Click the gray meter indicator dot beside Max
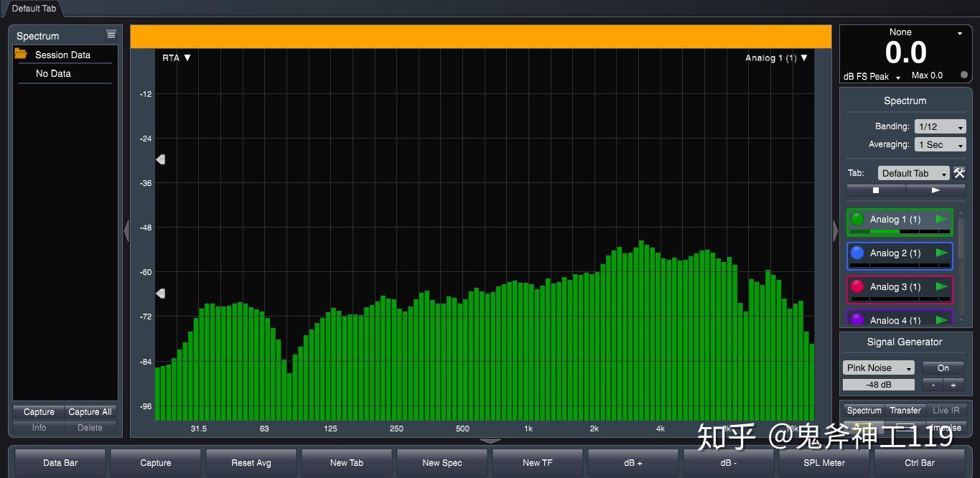The image size is (980, 478). pos(964,75)
